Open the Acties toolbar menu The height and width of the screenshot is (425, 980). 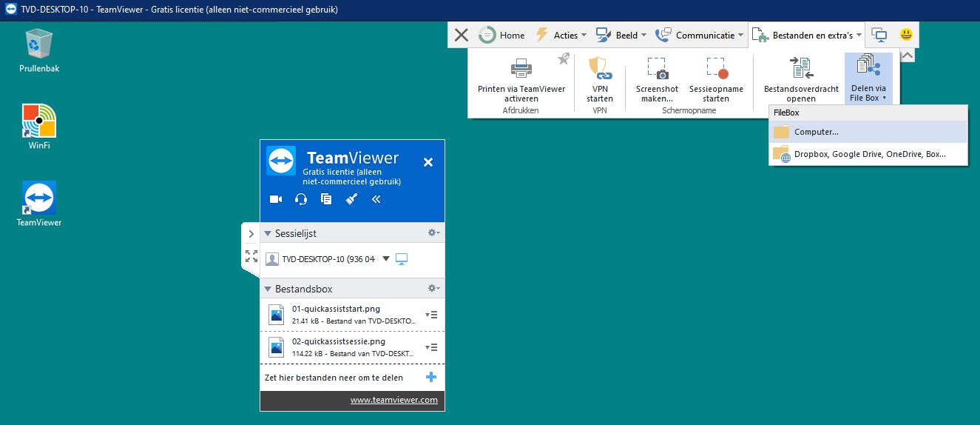[x=560, y=35]
